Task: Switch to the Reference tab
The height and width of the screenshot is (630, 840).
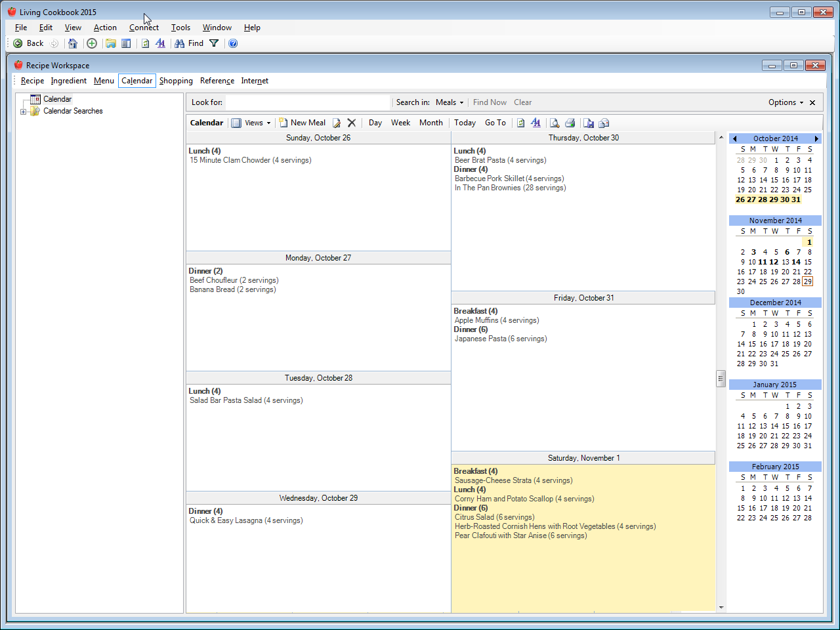Action: (217, 81)
